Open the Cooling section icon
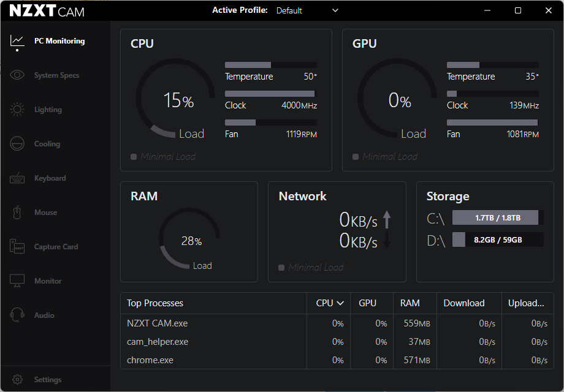 [x=17, y=144]
